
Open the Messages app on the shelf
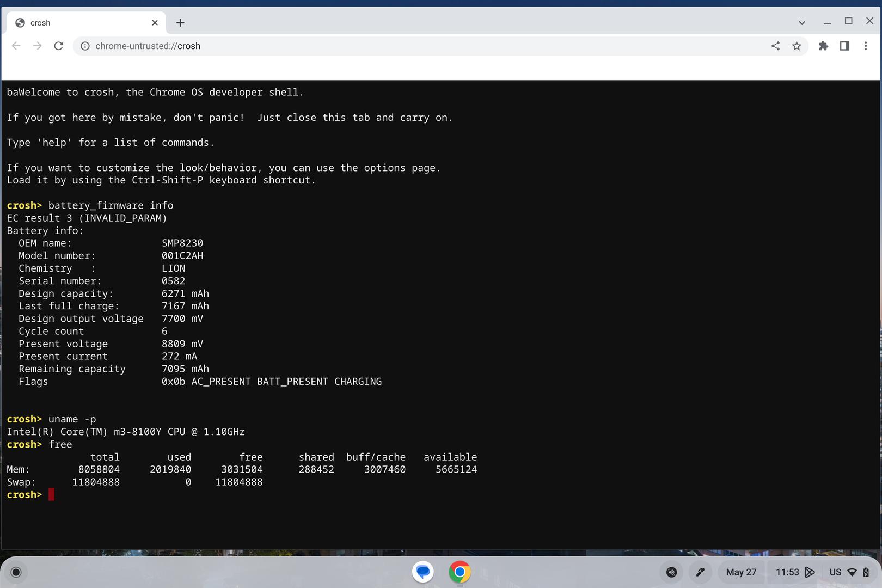click(x=423, y=572)
